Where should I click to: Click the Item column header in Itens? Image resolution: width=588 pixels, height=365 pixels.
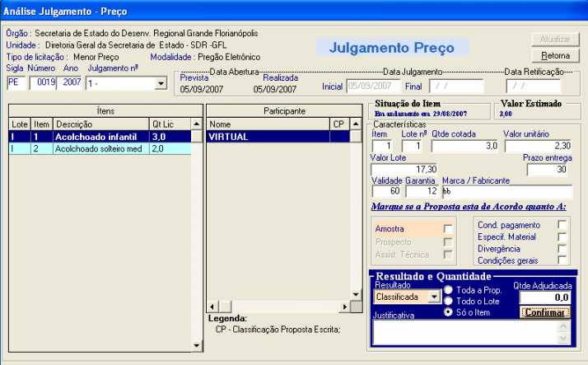click(x=41, y=124)
